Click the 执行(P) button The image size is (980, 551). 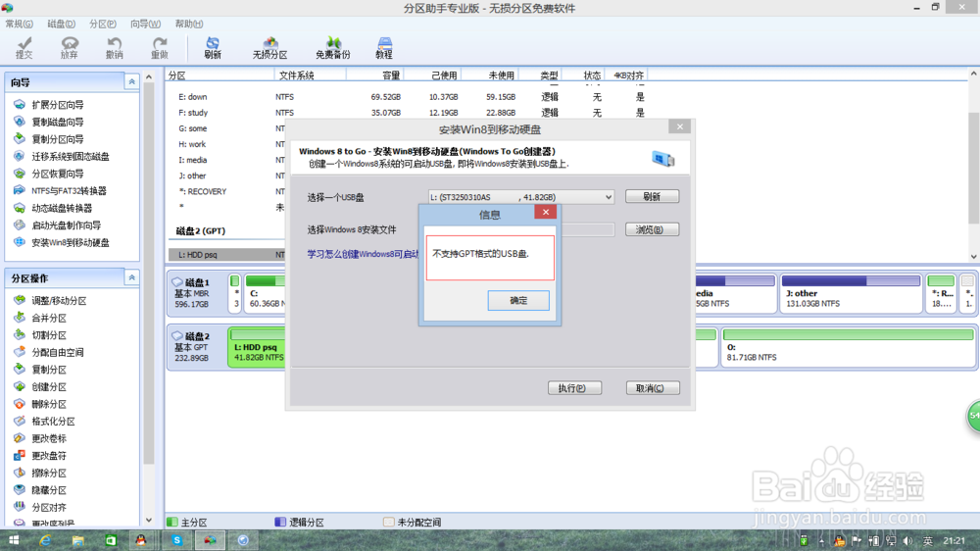click(x=574, y=388)
